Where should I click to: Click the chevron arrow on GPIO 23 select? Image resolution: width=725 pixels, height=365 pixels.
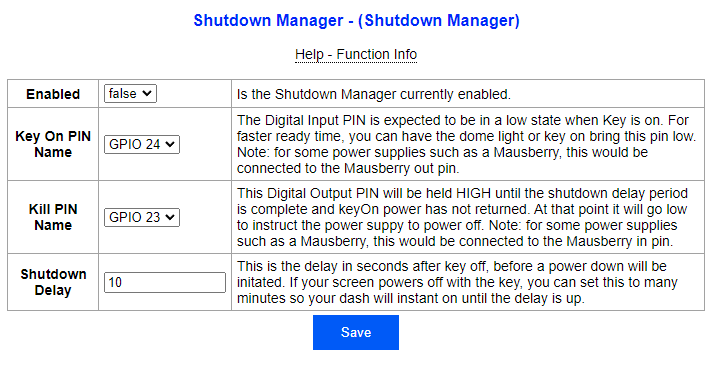170,217
